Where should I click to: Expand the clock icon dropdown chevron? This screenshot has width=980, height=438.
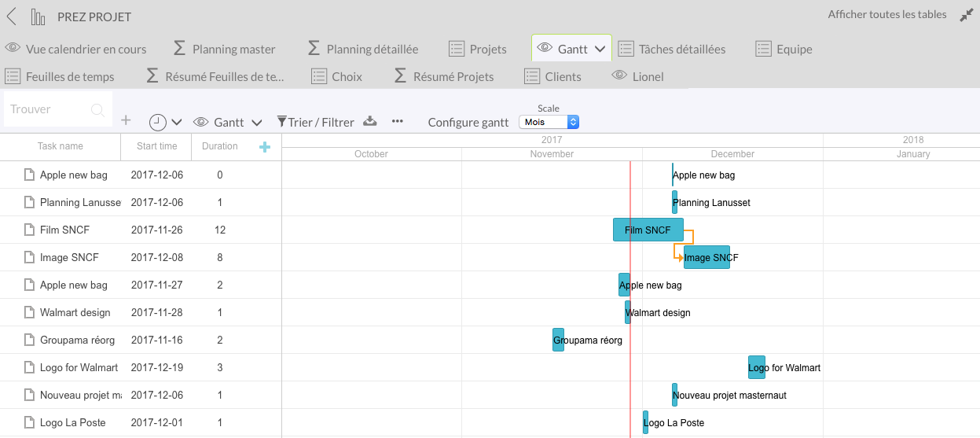click(x=177, y=122)
